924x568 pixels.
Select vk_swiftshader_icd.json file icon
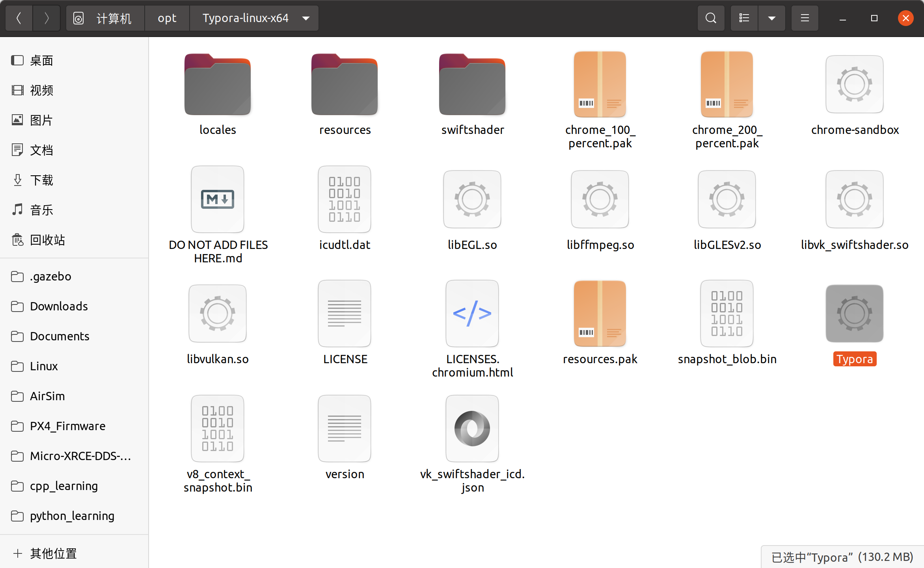[472, 429]
